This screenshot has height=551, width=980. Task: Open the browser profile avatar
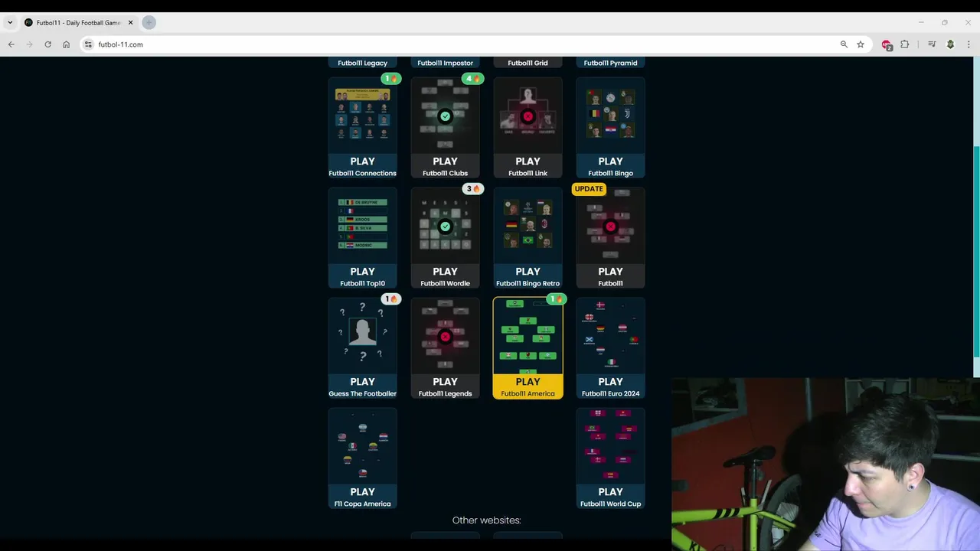[950, 44]
